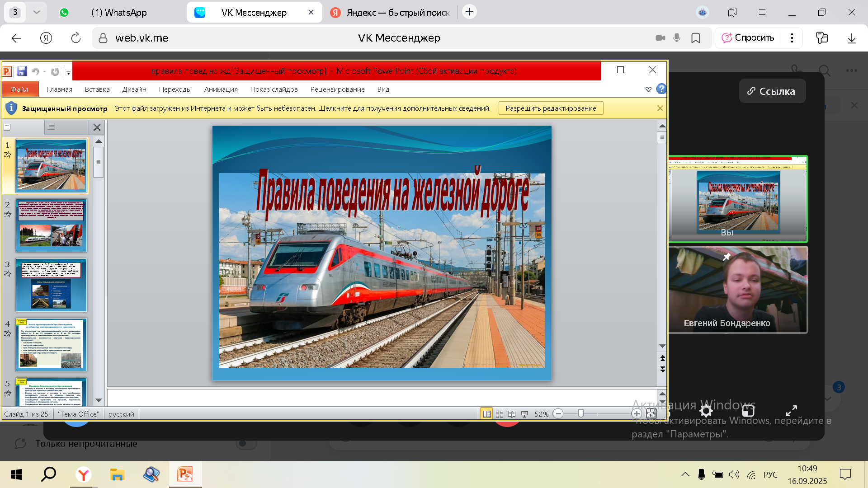The height and width of the screenshot is (488, 868).
Task: Adjust the zoom slider handle
Action: click(580, 413)
